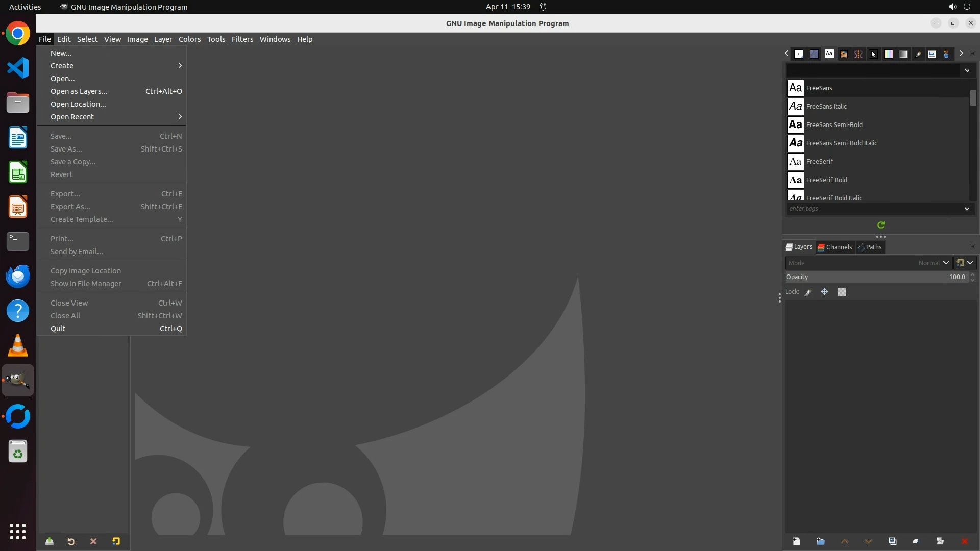Select the FreeSerif Bold font entry
This screenshot has height=551, width=980.
826,180
